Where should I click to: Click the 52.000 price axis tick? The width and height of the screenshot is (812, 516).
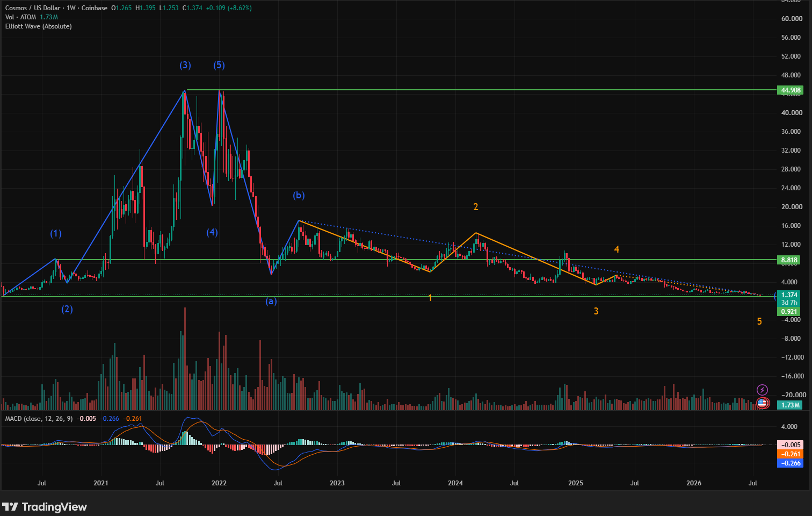792,56
